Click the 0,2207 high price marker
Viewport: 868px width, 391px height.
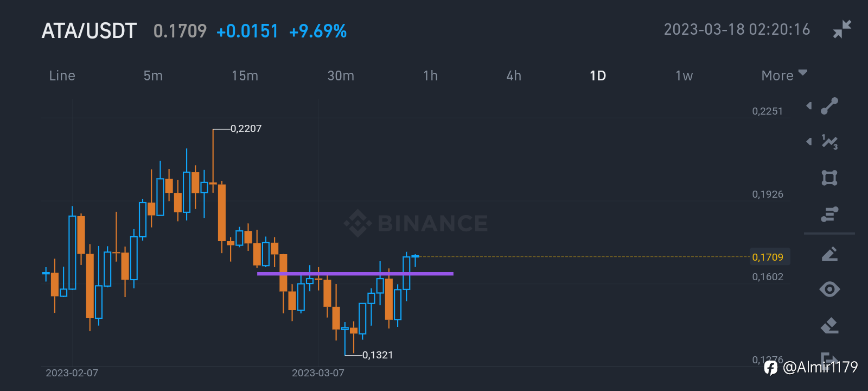(246, 129)
